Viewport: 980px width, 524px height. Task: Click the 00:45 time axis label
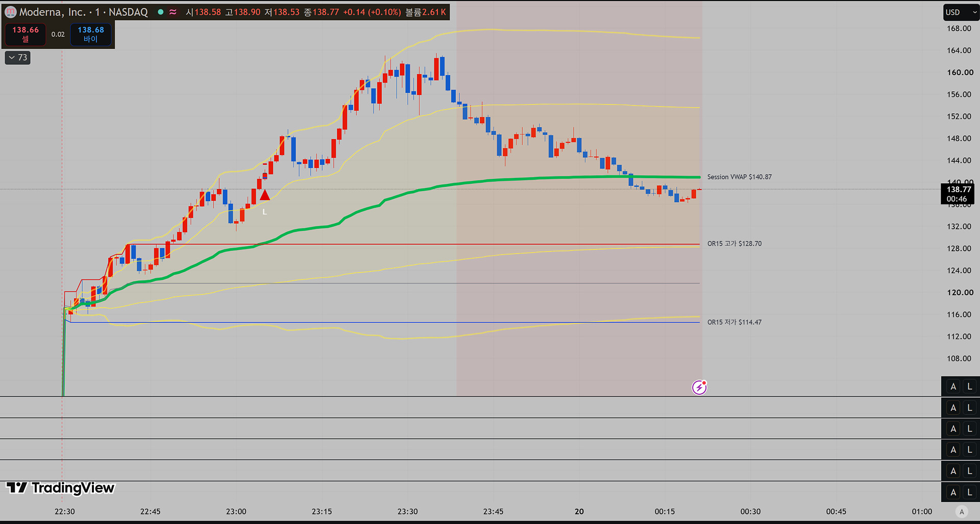click(837, 512)
